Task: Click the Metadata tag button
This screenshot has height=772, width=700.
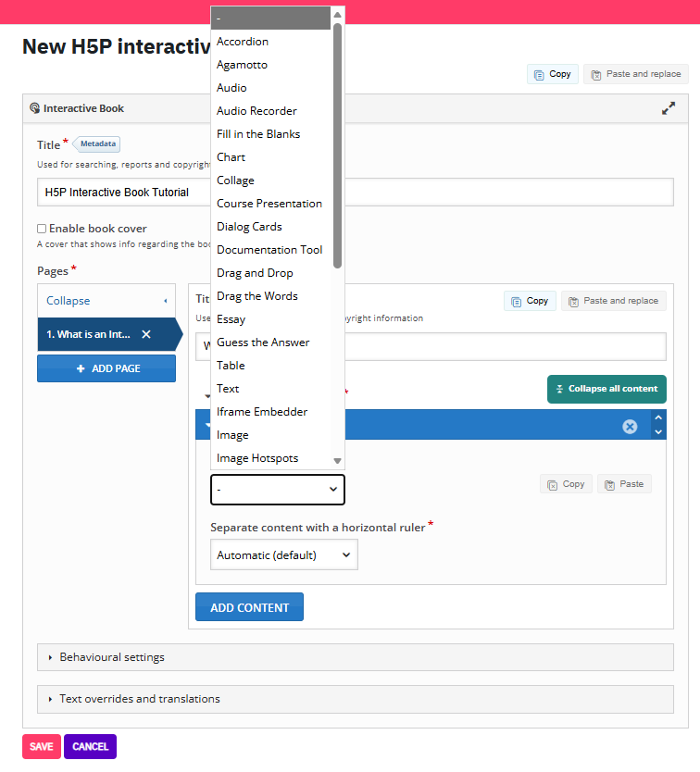Action: [98, 144]
